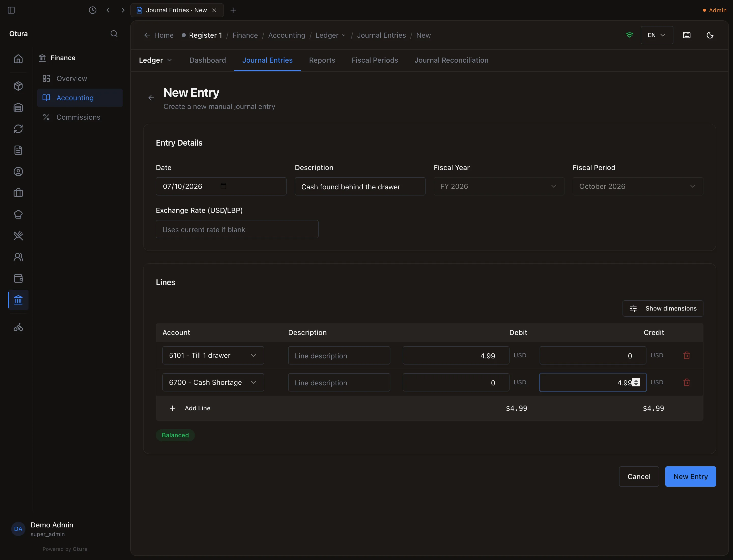Toggle Show dimensions button

(663, 308)
